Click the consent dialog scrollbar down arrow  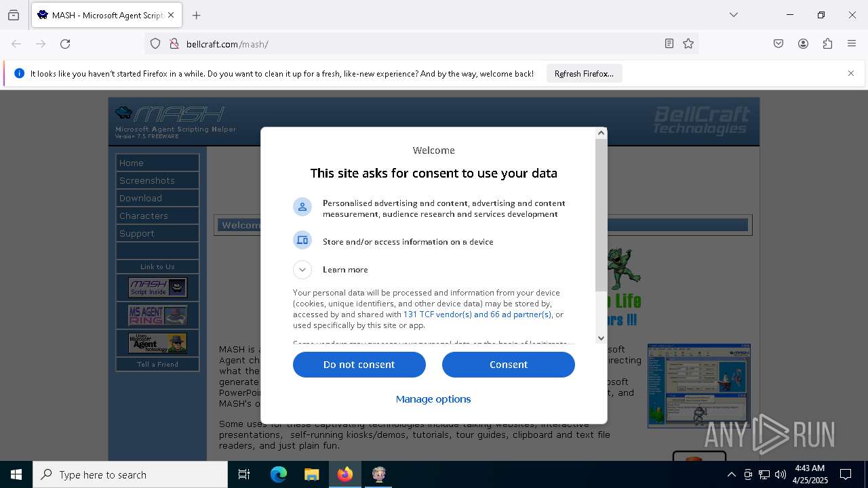click(601, 338)
